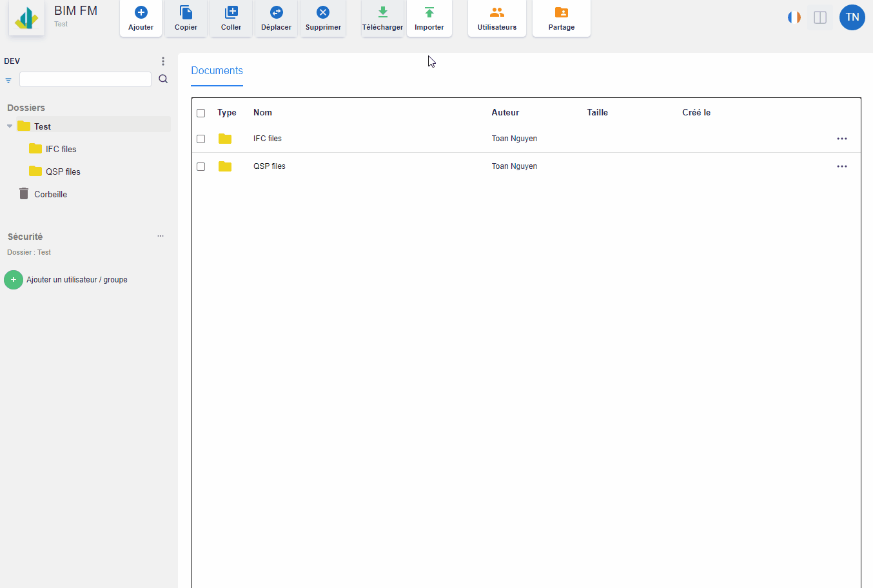Screen dimensions: 873x588
Task: Click the Ajouter toolbar icon
Action: 141,13
